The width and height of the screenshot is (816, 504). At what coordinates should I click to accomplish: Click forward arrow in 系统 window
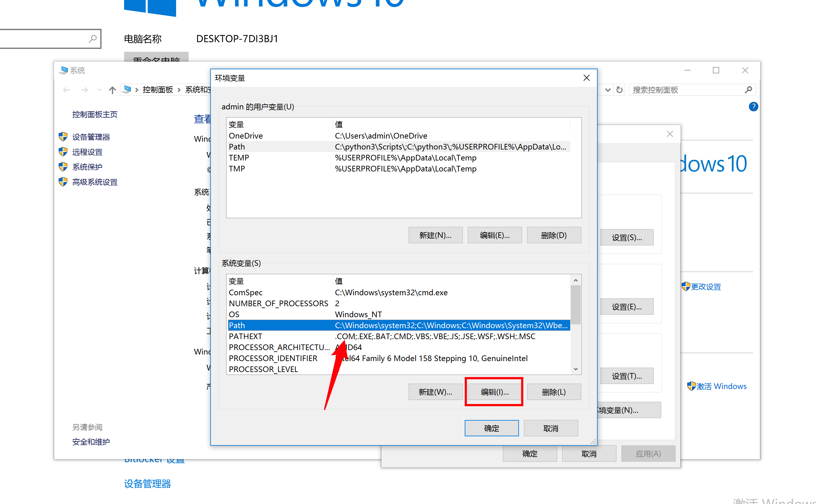84,90
